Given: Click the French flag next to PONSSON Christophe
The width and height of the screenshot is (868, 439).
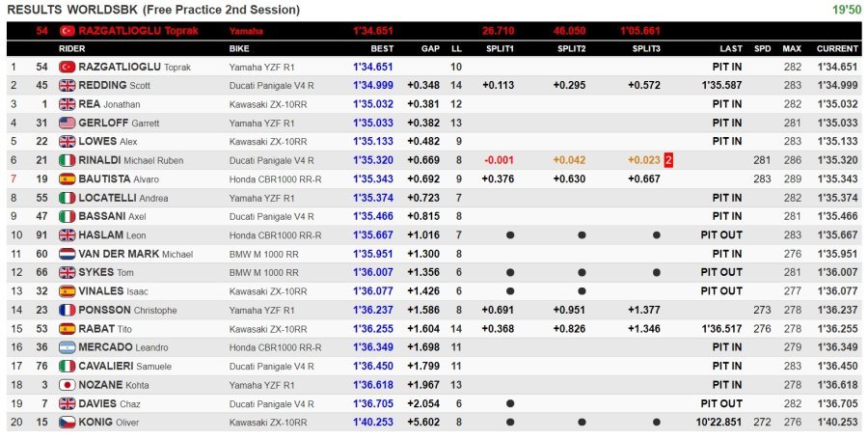Looking at the screenshot, I should coord(67,310).
